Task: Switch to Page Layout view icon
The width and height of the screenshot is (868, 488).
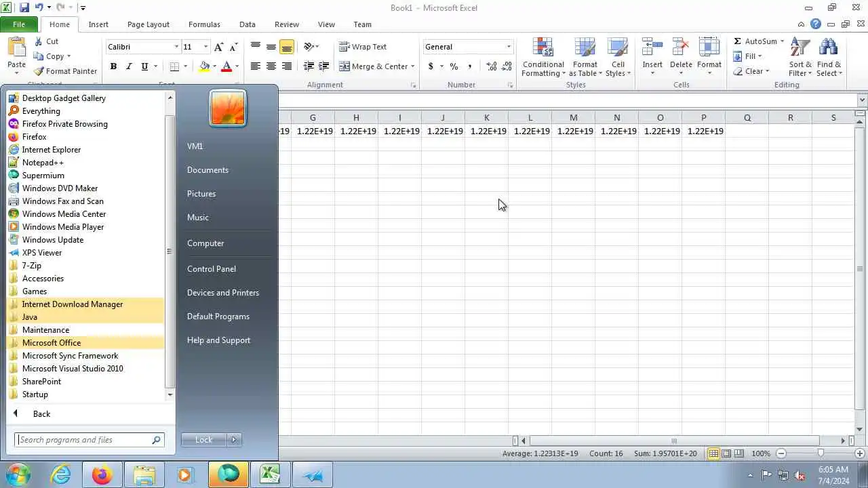Action: [726, 453]
